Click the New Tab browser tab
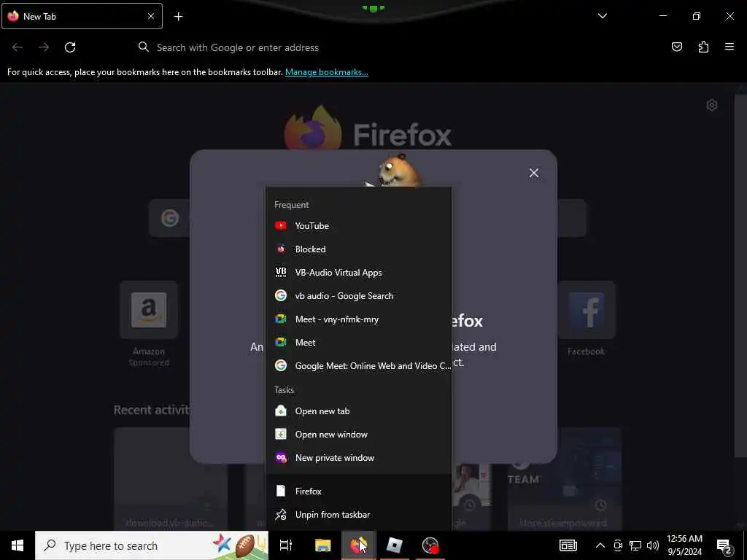The image size is (747, 560). pos(82,16)
